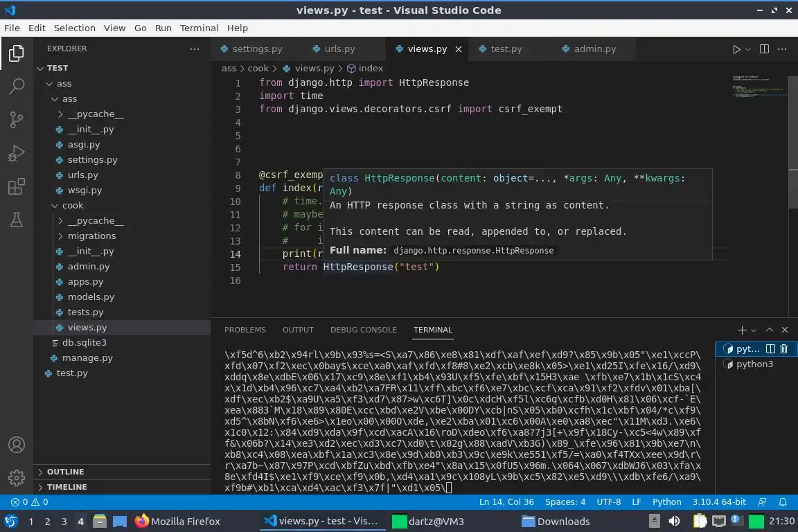Select the python3 terminal entry

[755, 364]
